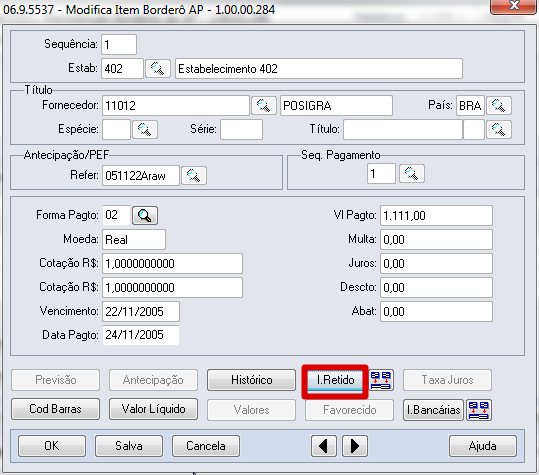Click the Cancela button
This screenshot has height=475, width=539.
206,446
